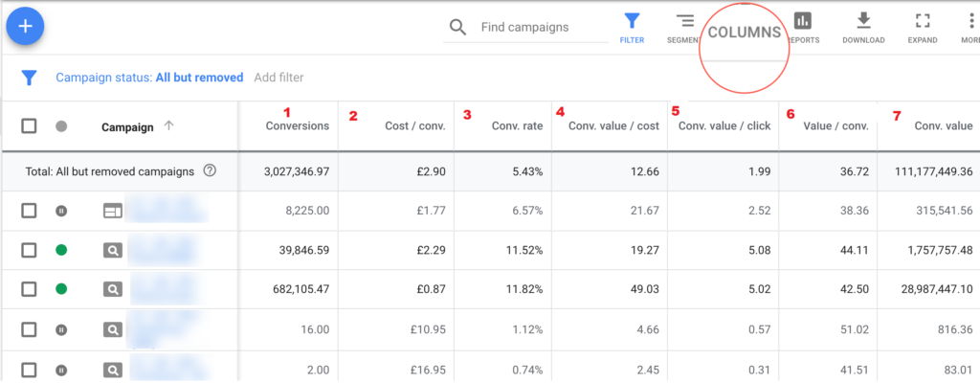Viewport: 980px width, 383px height.
Task: Click the blue plus new campaign button
Action: (x=26, y=27)
